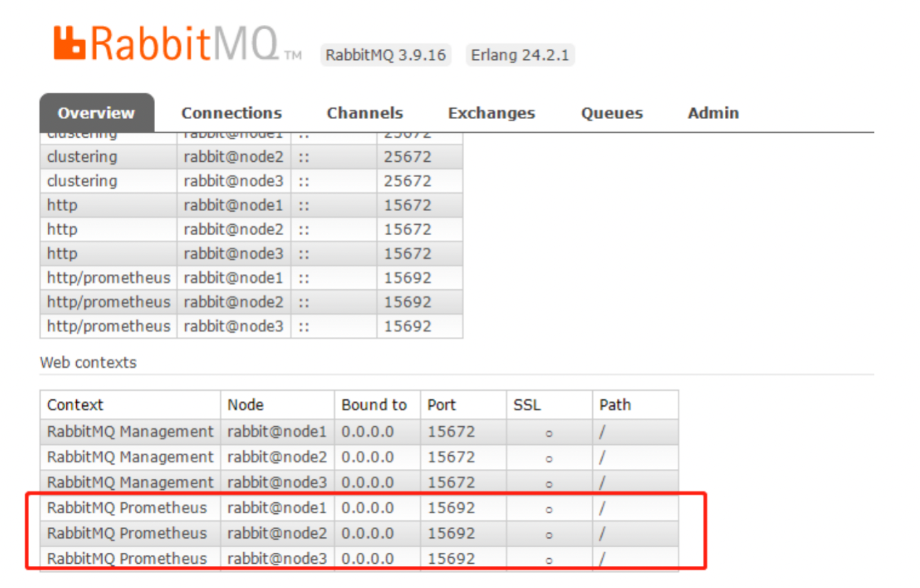Click rabbit@node1 in http/prometheus listener row
The height and width of the screenshot is (588, 920).
click(x=233, y=278)
